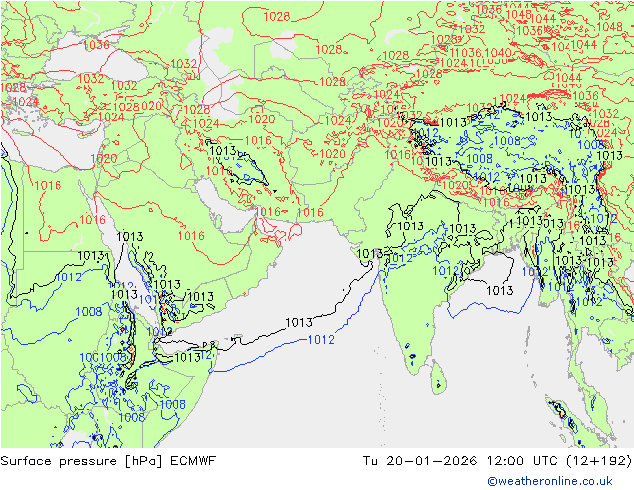Select the black 1013 label over the Arabian Sea
This screenshot has height=490, width=634.
click(x=299, y=322)
